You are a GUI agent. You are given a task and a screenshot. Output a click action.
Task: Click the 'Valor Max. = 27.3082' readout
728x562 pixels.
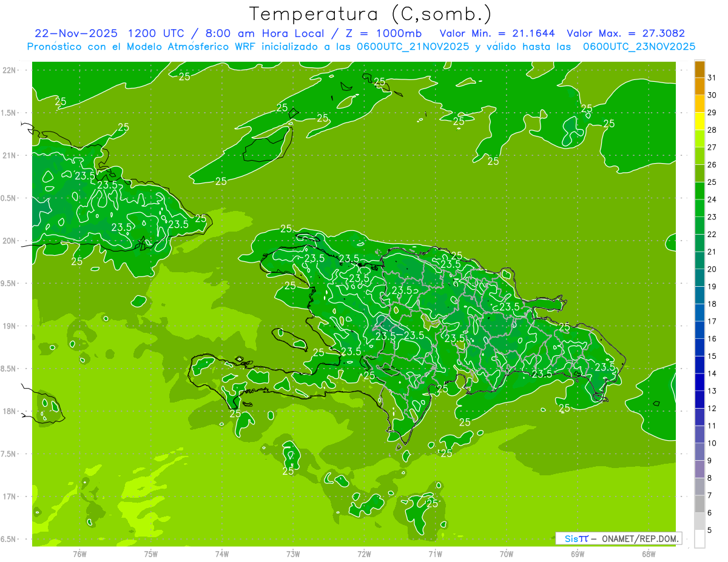[625, 33]
